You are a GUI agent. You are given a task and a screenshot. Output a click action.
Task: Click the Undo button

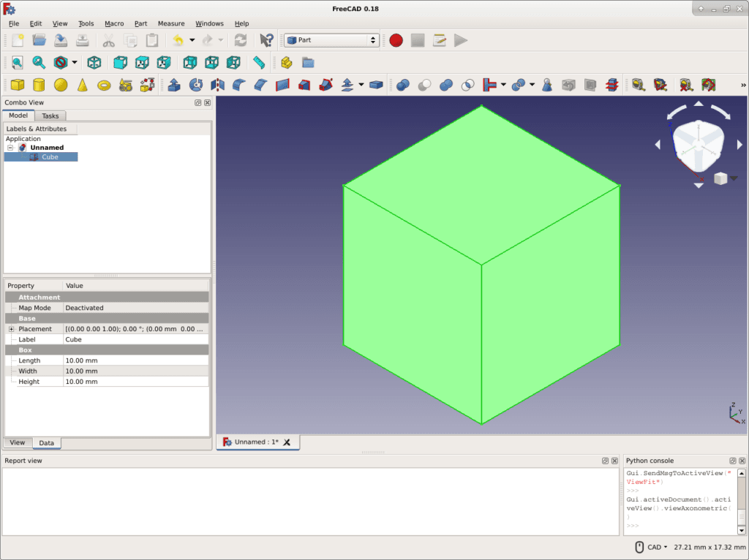click(x=181, y=40)
